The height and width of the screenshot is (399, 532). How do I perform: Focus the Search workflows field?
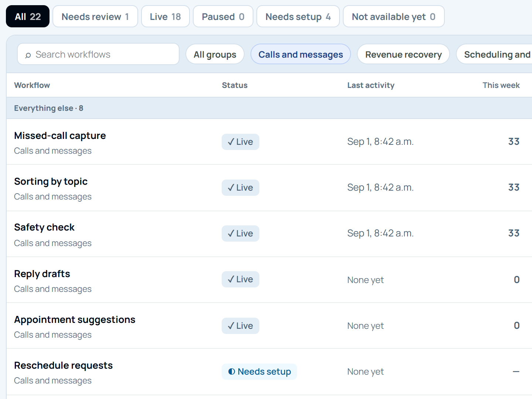(x=98, y=54)
